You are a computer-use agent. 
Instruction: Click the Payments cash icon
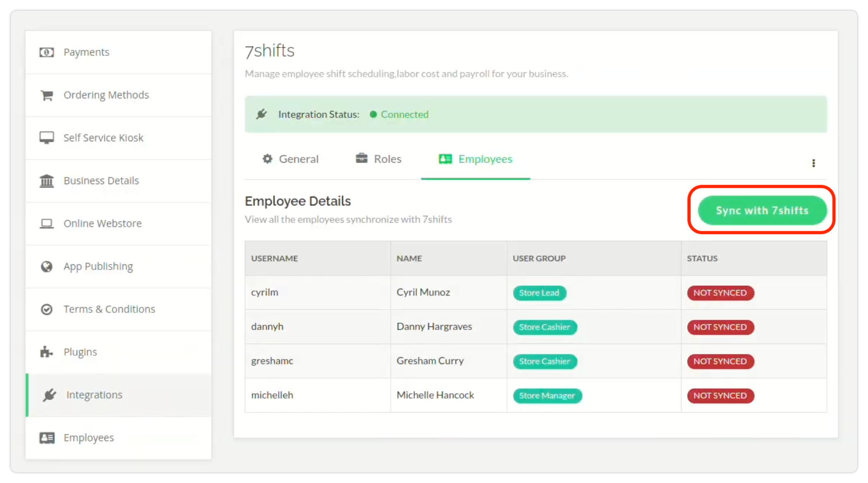47,52
